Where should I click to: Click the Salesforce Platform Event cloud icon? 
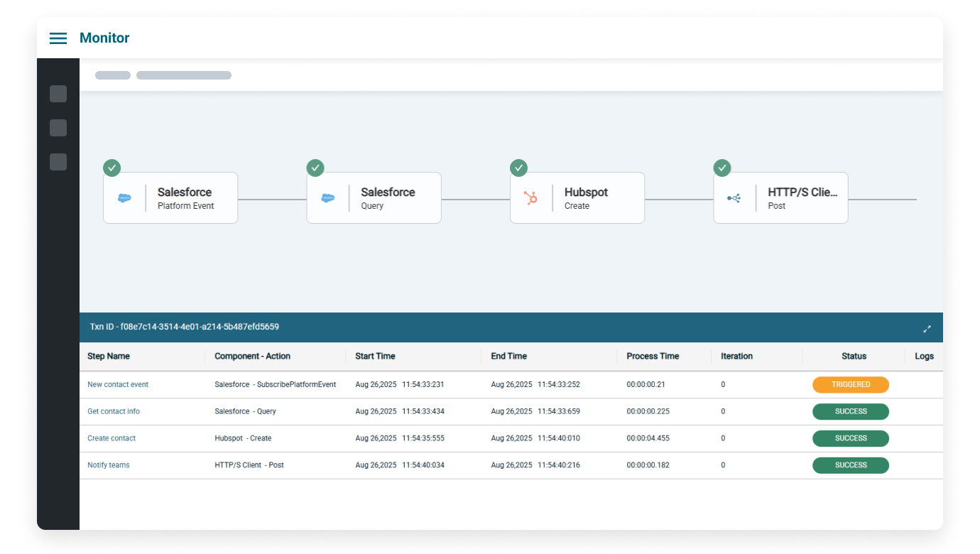tap(124, 199)
